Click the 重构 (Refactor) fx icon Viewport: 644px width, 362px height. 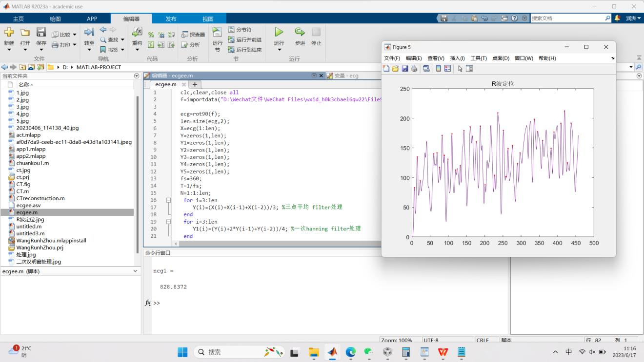pyautogui.click(x=137, y=32)
